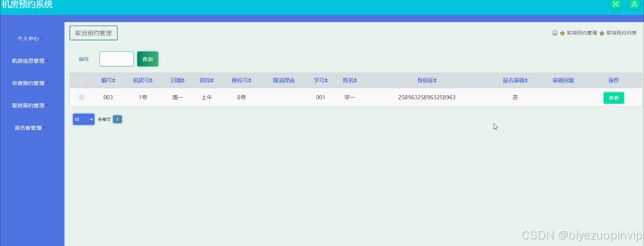
Task: Sort by 机房号 column arrows
Action: tap(151, 81)
